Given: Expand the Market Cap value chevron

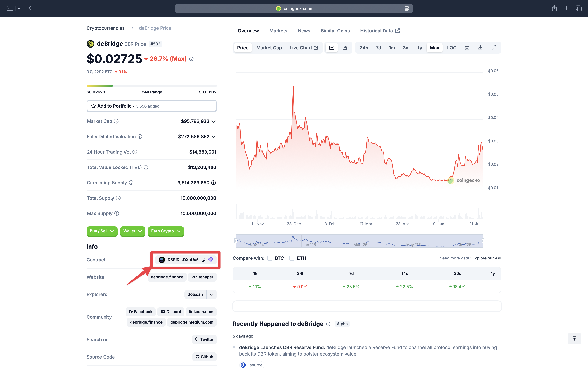Looking at the screenshot, I should coord(214,121).
